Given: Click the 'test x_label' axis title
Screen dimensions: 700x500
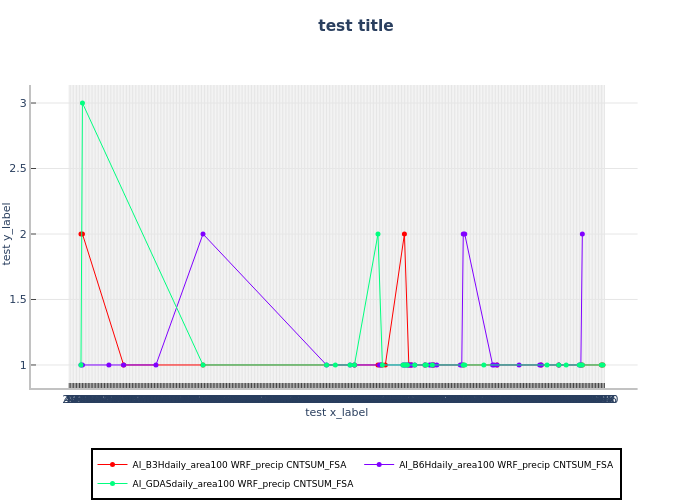Looking at the screenshot, I should (337, 412).
